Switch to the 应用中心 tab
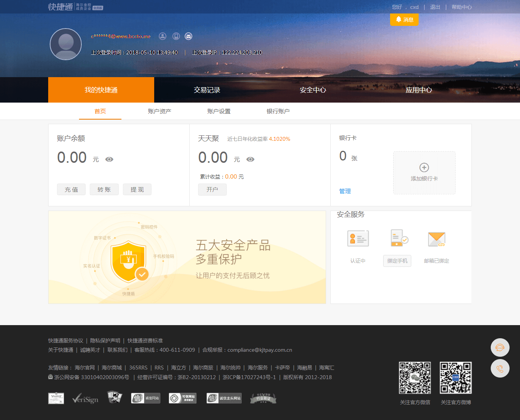 419,90
